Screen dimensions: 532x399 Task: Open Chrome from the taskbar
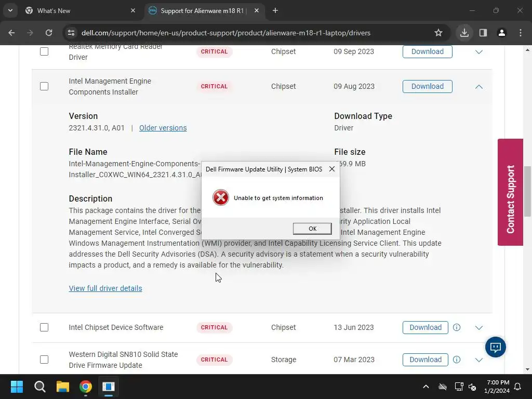tap(86, 387)
